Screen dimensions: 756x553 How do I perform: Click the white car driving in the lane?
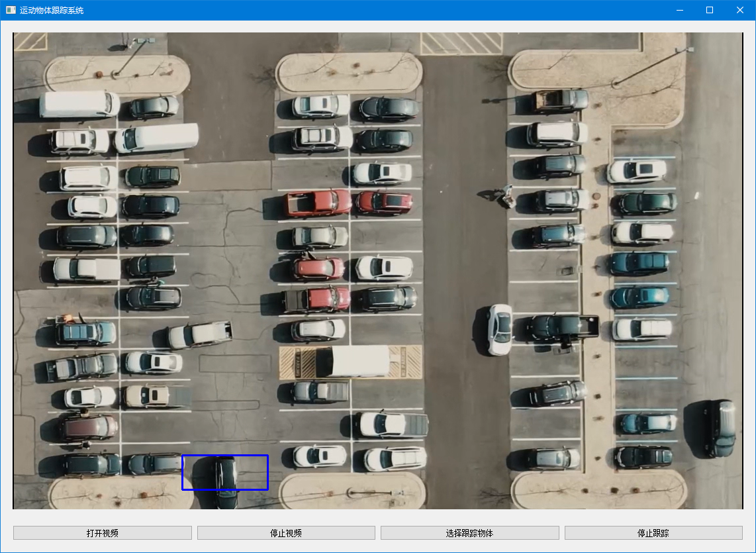500,328
